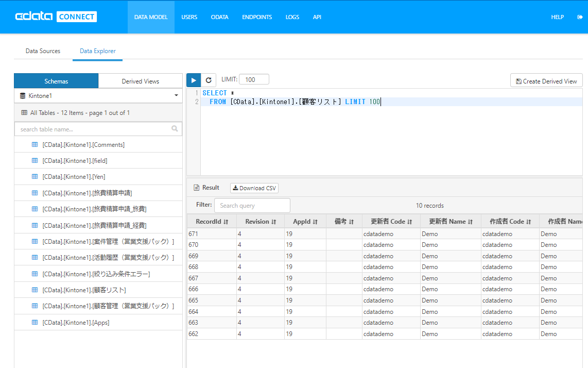Screen dimensions: 588x368
Task: Click RecordId cell 662
Action: pyautogui.click(x=212, y=334)
